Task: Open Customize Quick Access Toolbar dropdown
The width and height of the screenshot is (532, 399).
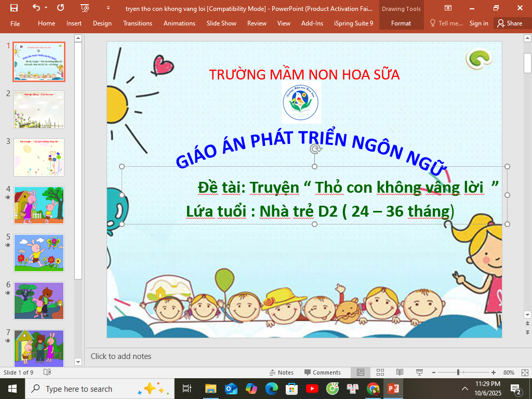Action: (x=108, y=8)
